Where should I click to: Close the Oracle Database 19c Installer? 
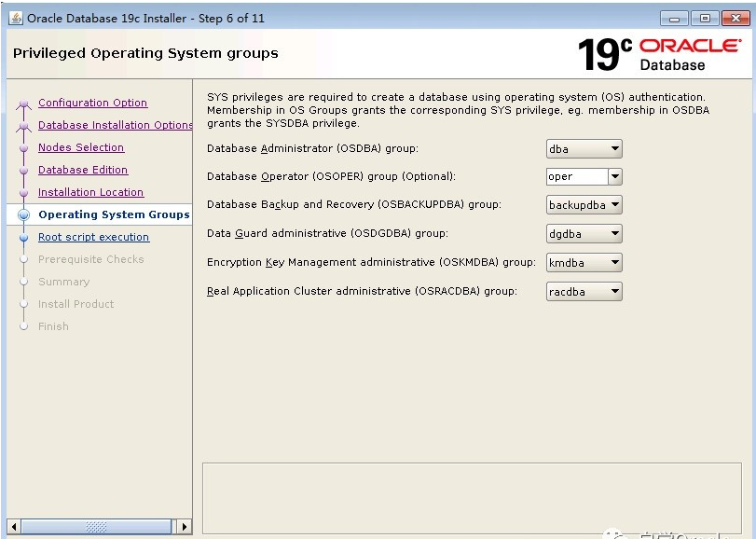coord(735,19)
